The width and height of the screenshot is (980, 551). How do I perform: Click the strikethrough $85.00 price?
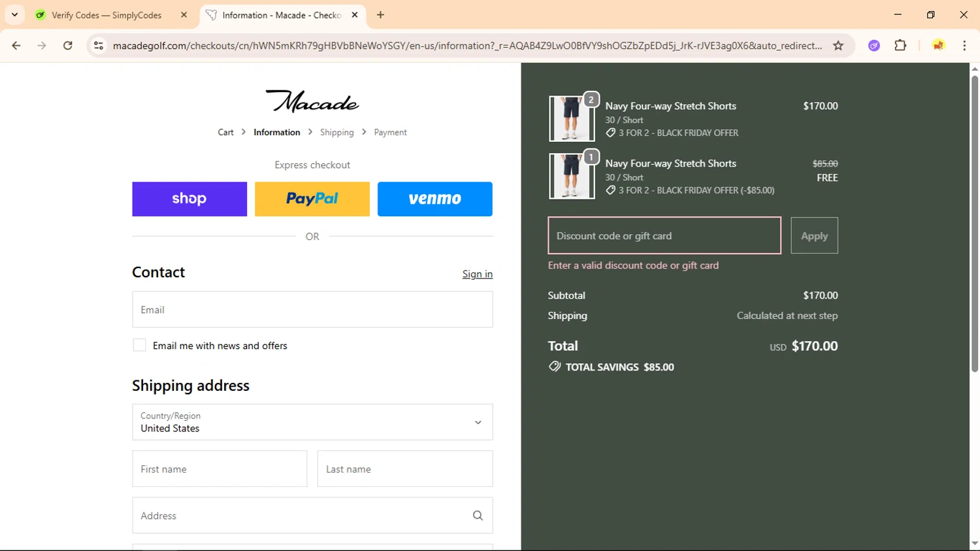click(825, 163)
